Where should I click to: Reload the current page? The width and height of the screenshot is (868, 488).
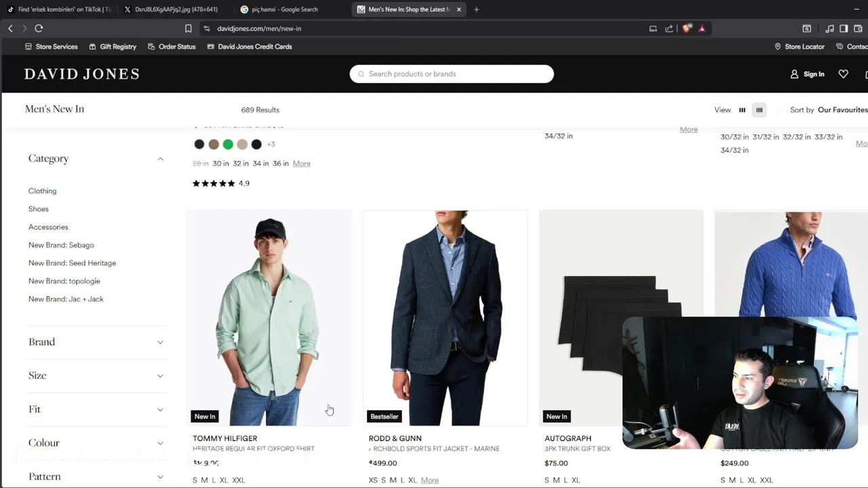point(39,28)
